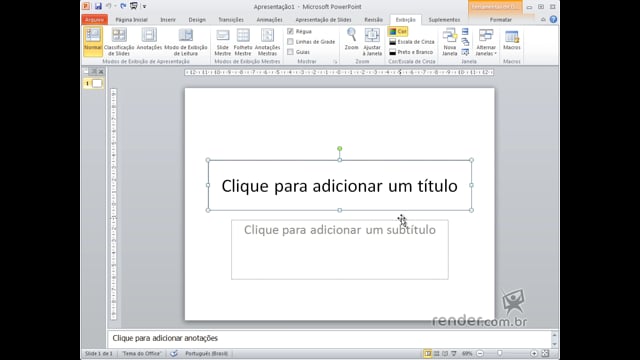Click the zoom in plus button
Image resolution: width=640 pixels, height=360 pixels.
click(x=534, y=353)
